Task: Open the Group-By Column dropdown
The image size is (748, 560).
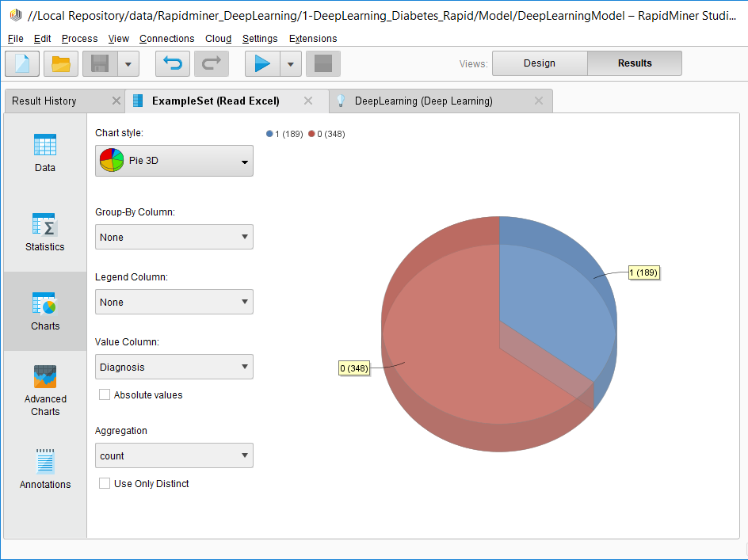Action: coord(174,237)
